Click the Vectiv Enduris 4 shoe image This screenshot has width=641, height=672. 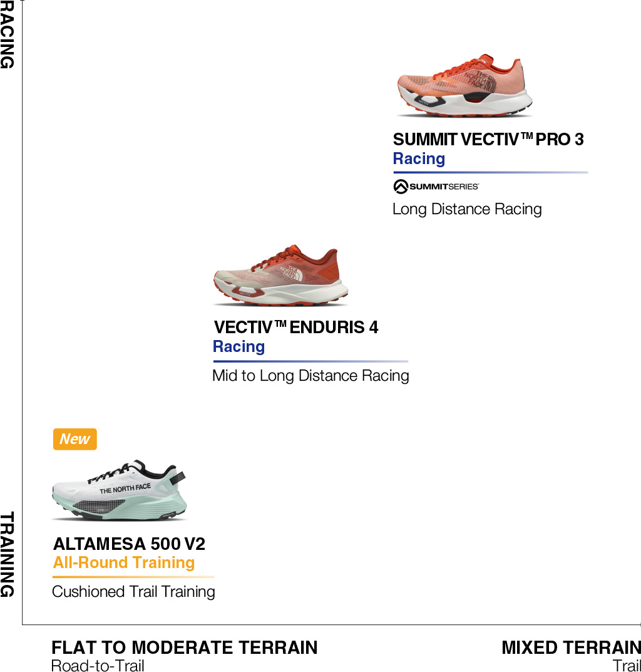280,277
